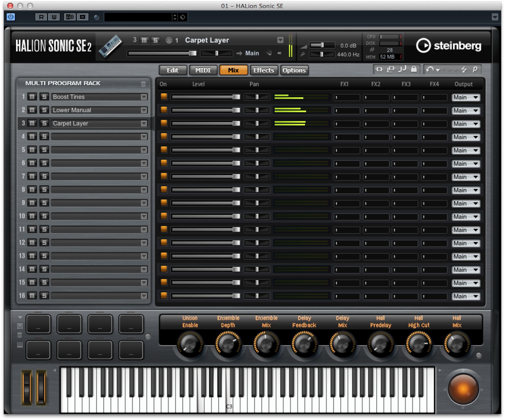
Task: Solo the selected slot in the header
Action: [156, 40]
